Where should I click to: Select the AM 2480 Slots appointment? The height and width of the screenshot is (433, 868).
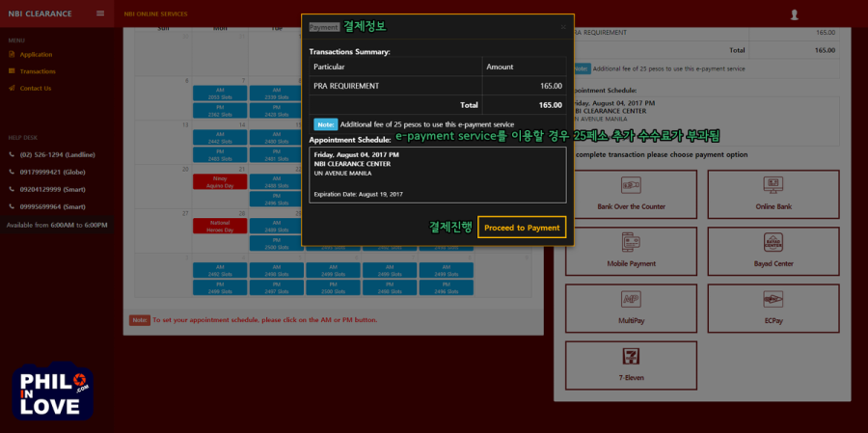click(x=276, y=137)
